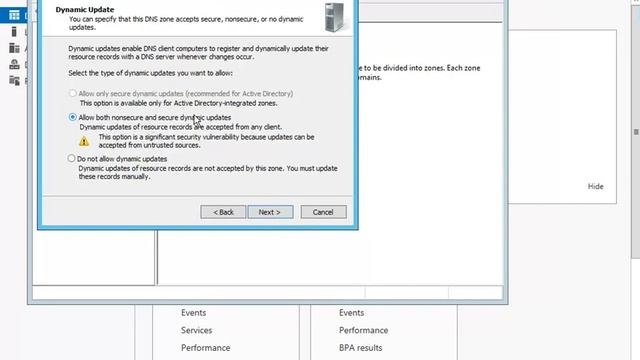Open the DNS role icon in sidebar
Viewport: 640px width, 360px height.
tap(14, 64)
